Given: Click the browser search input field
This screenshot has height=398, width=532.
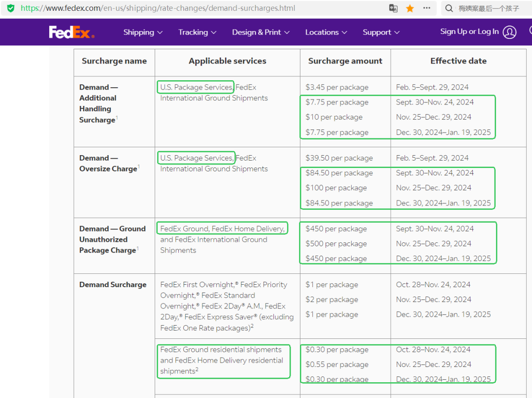Looking at the screenshot, I should click(x=489, y=8).
